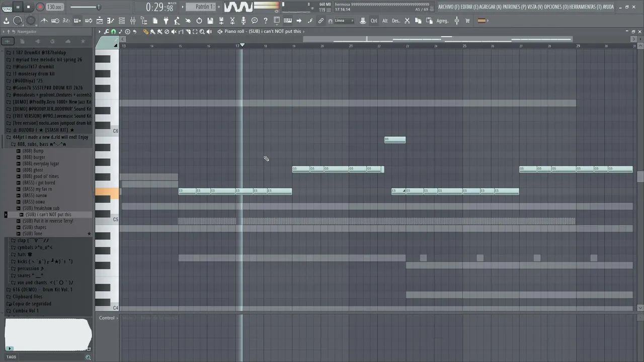Pause playback with the pause button
Viewport: 644px width, 362px height.
tap(18, 7)
